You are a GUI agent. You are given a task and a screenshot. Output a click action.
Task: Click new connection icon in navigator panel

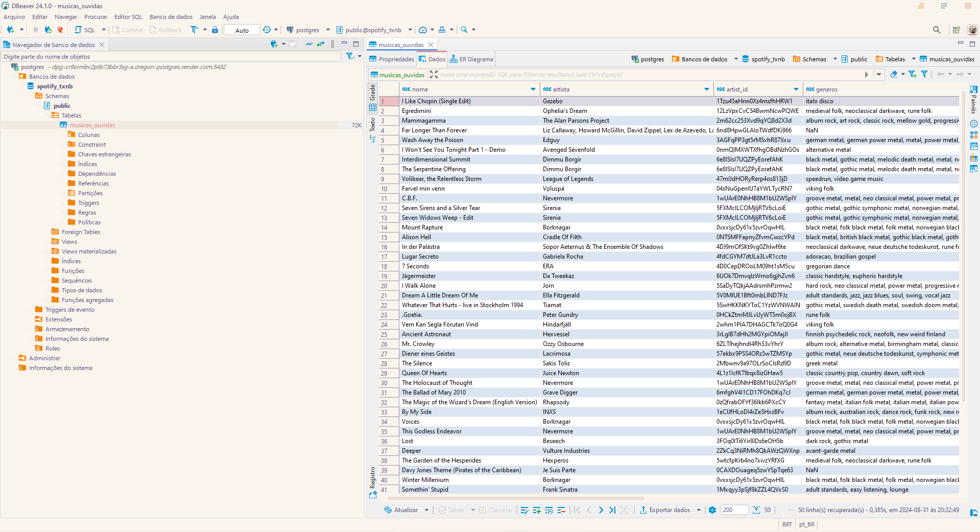(x=274, y=44)
